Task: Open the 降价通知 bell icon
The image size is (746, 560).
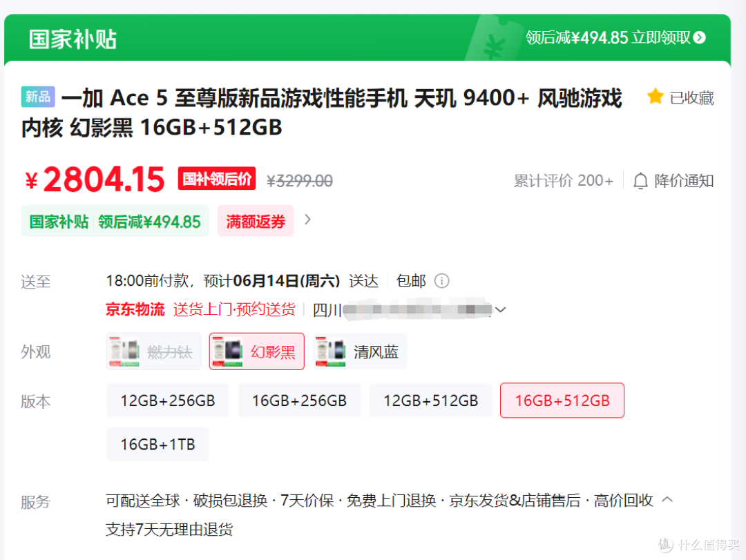Action: 640,181
